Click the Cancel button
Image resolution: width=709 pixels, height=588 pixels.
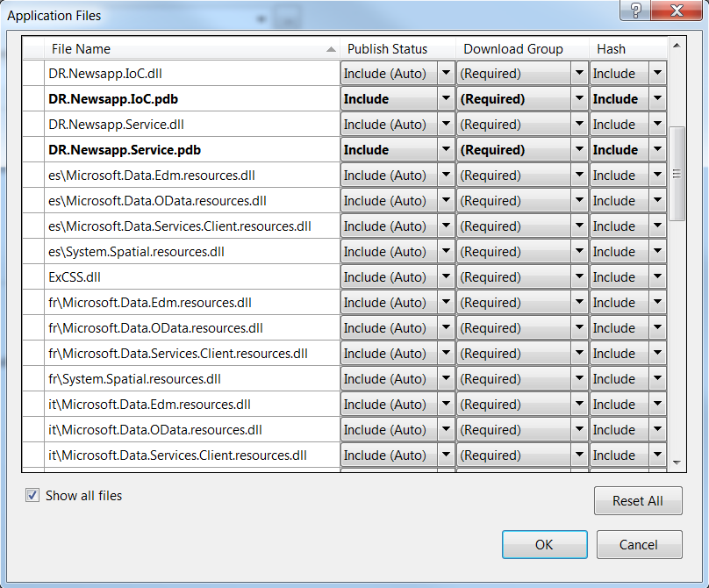639,545
